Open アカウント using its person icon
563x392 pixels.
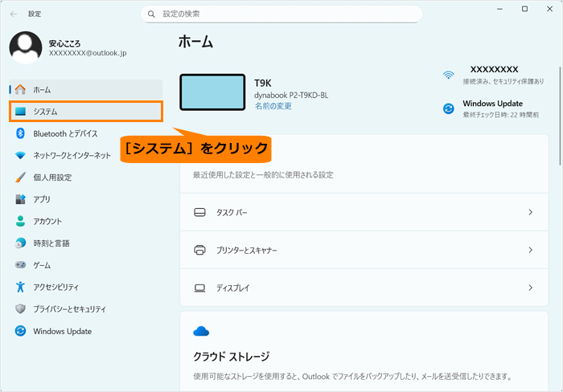coord(21,221)
